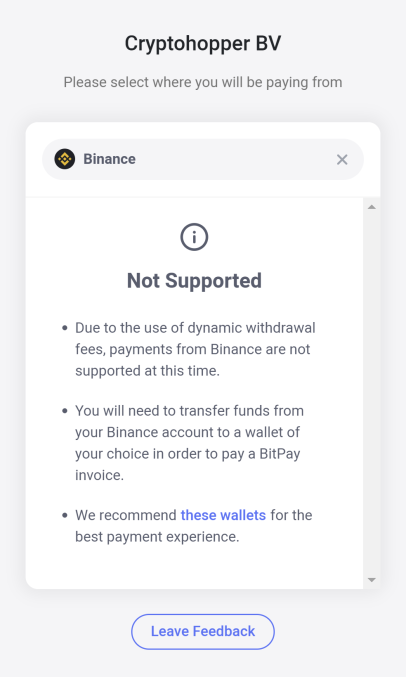
Task: Click the scrollbar down arrow
Action: point(371,580)
